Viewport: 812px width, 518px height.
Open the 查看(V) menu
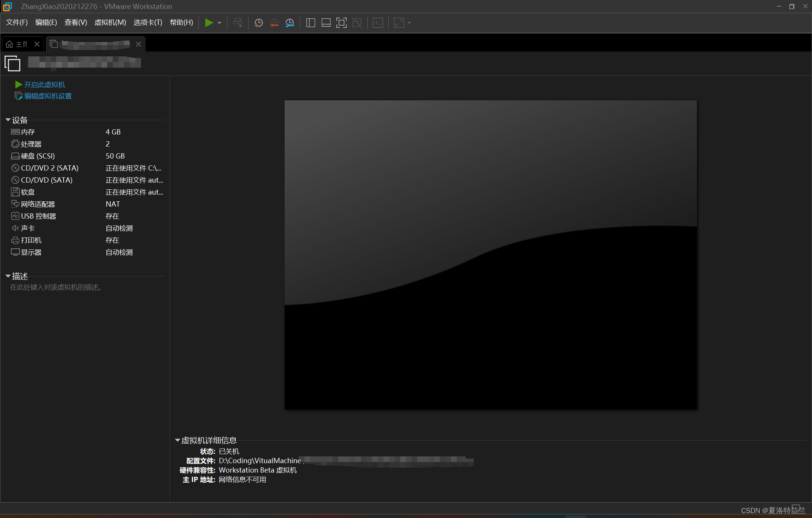pos(76,23)
